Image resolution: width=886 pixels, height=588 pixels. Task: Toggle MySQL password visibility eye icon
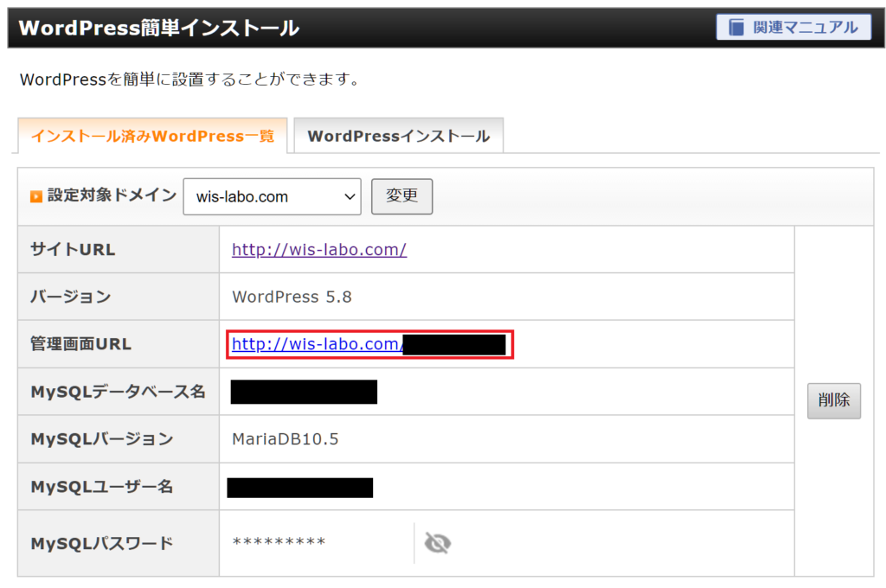[x=437, y=543]
